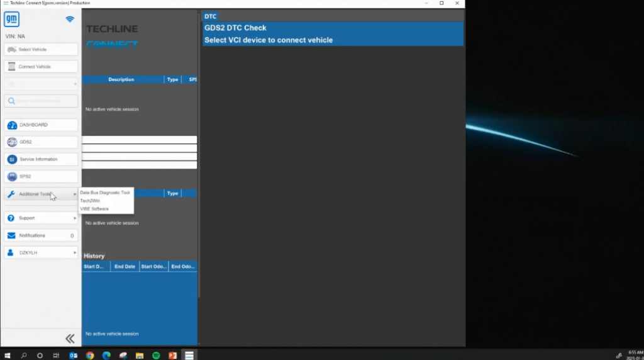Image resolution: width=644 pixels, height=360 pixels.
Task: Click the Start D... column header
Action: click(x=96, y=266)
